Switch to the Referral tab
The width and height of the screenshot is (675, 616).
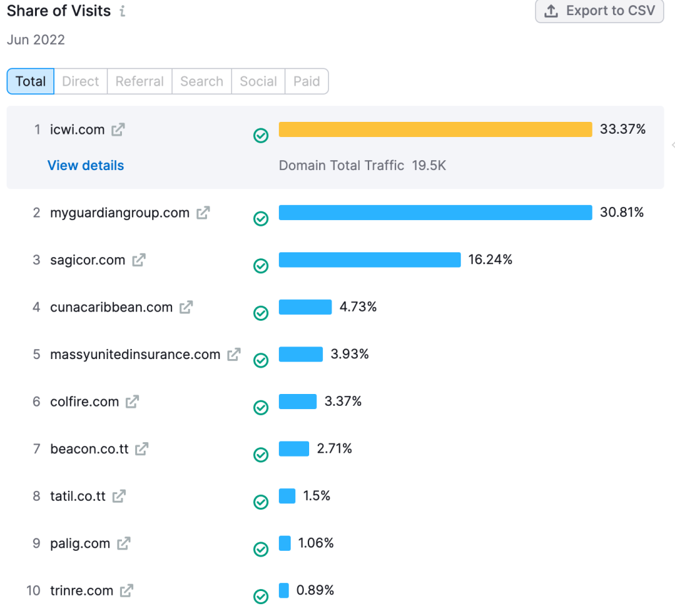140,81
